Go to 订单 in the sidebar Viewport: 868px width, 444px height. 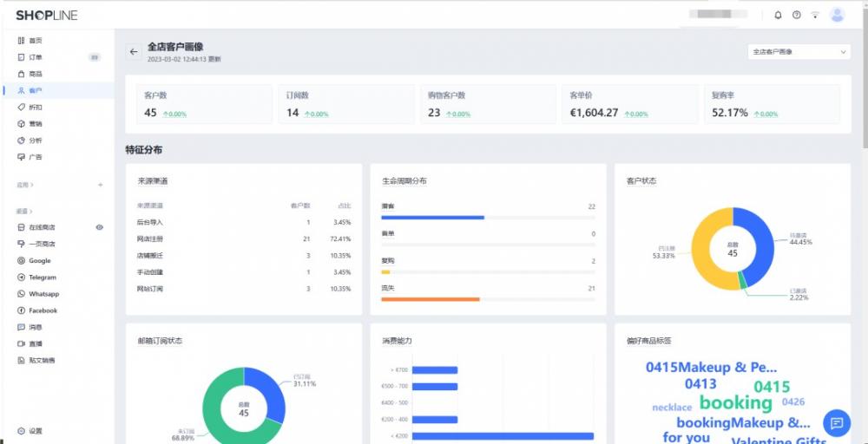click(36, 57)
